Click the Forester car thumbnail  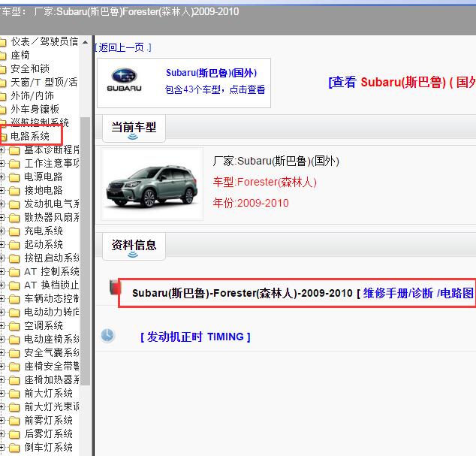152,184
